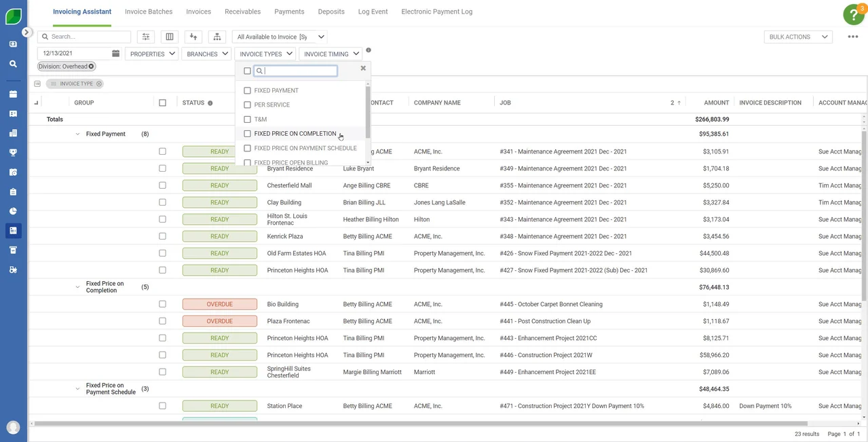868x442 pixels.
Task: Check the T&M invoice type option
Action: 247,119
